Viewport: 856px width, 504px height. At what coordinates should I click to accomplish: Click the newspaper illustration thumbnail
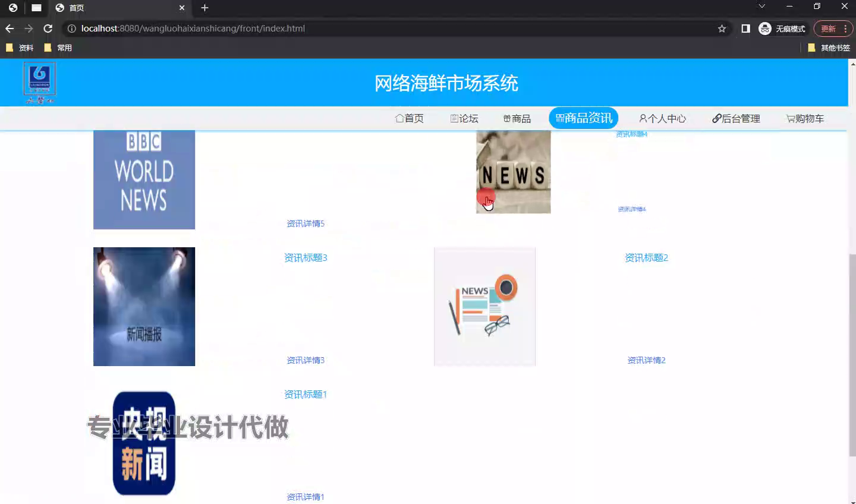pos(484,307)
